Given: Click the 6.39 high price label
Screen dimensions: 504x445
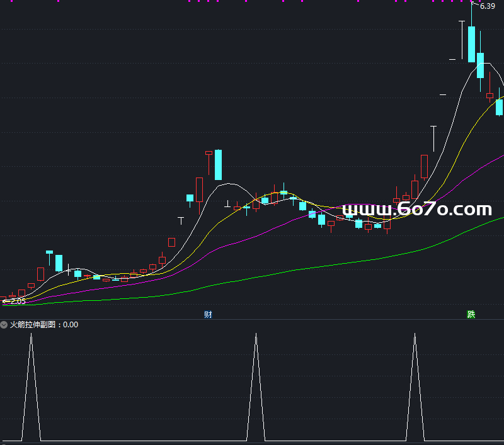Looking at the screenshot, I should (x=487, y=6).
